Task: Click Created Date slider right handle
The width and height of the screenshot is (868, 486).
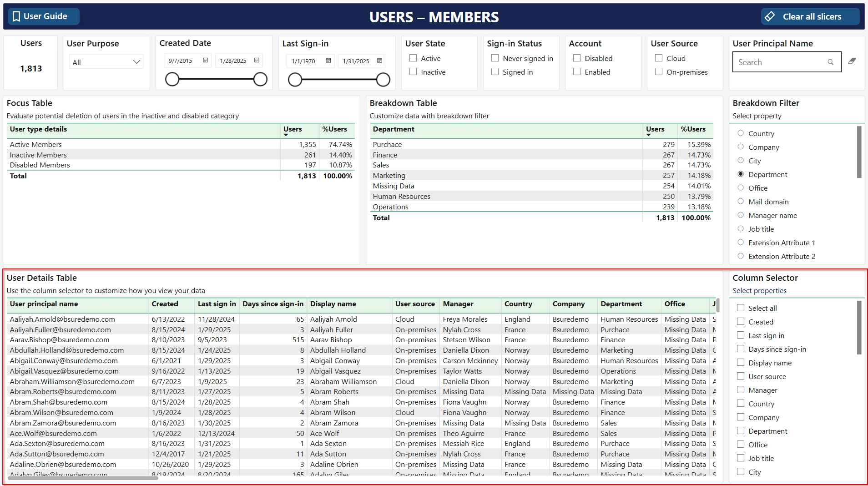Action: [x=260, y=80]
